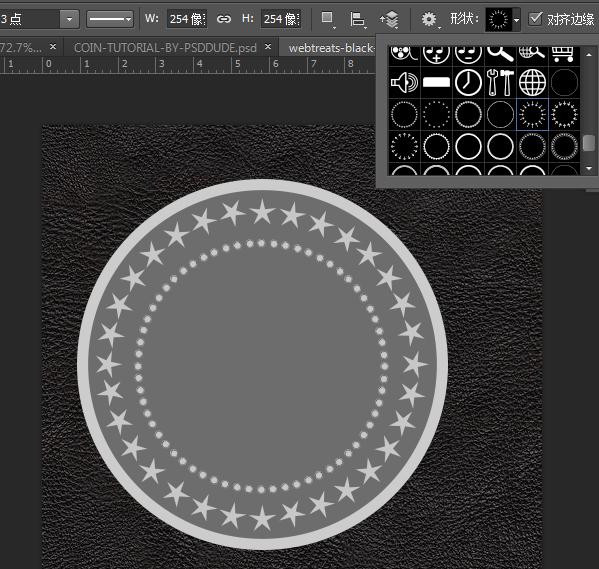599x569 pixels.
Task: Expand the 形状 custom shape picker arrow
Action: [x=516, y=19]
